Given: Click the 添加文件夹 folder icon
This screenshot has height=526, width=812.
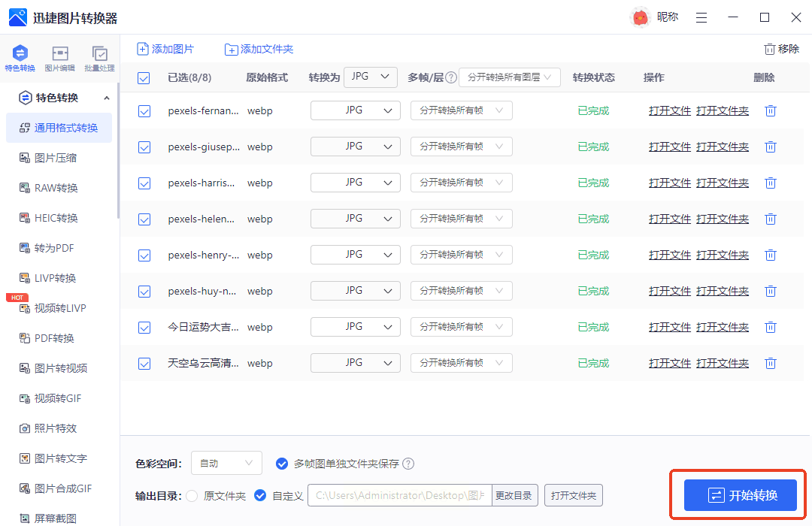Looking at the screenshot, I should pyautogui.click(x=232, y=50).
